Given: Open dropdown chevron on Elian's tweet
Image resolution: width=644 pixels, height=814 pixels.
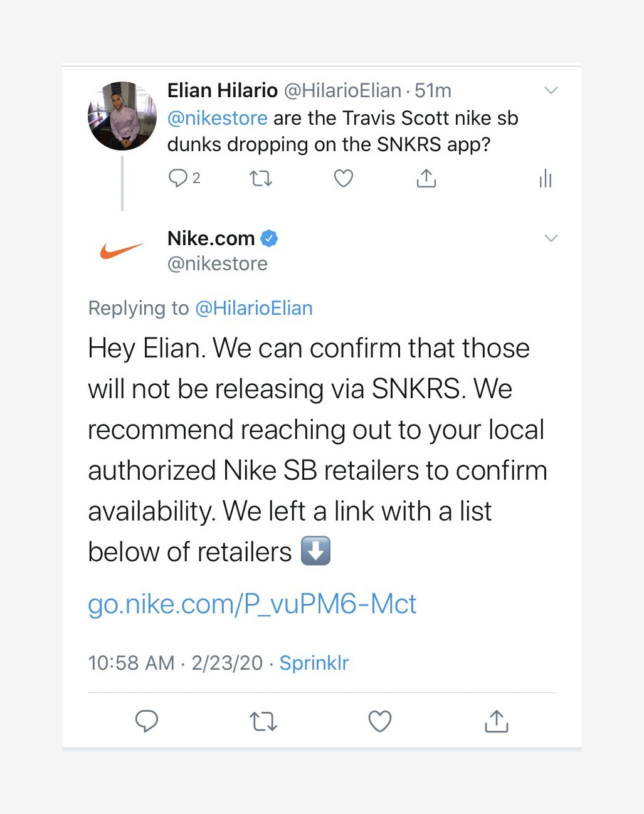Looking at the screenshot, I should click(551, 90).
